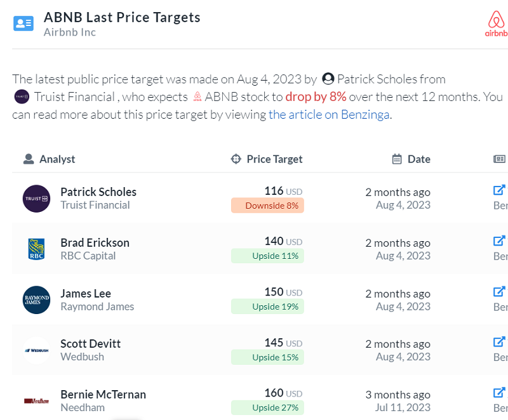Click the Raymond James logo

click(x=36, y=300)
